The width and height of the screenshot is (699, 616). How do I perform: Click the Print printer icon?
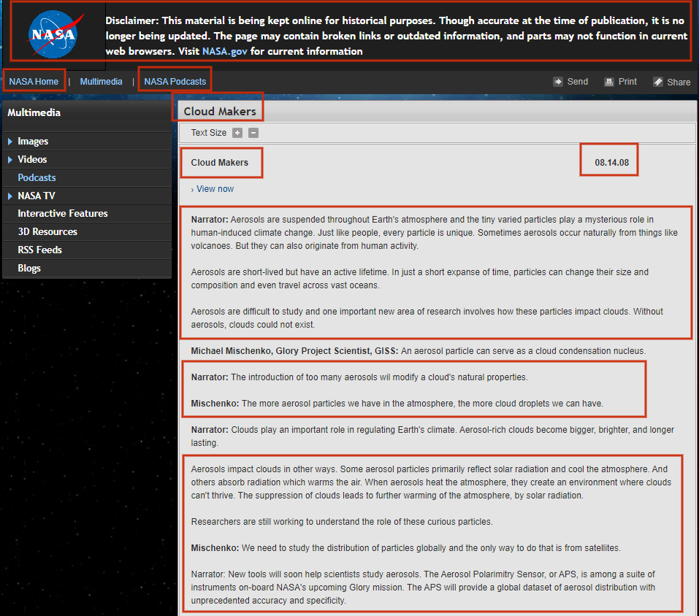tap(608, 82)
